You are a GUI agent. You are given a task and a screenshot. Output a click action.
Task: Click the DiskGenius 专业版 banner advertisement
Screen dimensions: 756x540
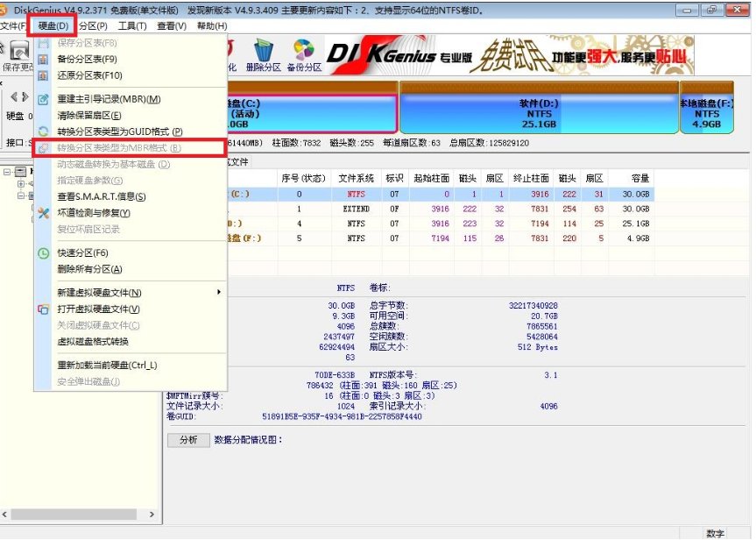click(510, 55)
